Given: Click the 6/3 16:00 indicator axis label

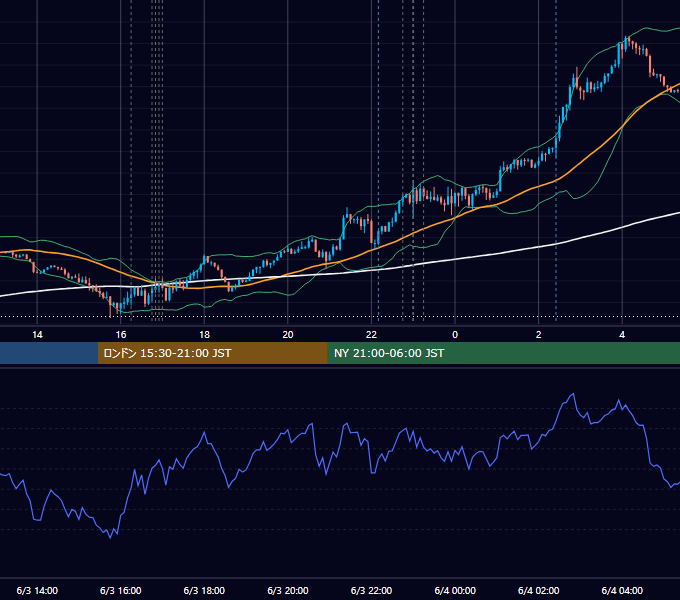Looking at the screenshot, I should 121,590.
